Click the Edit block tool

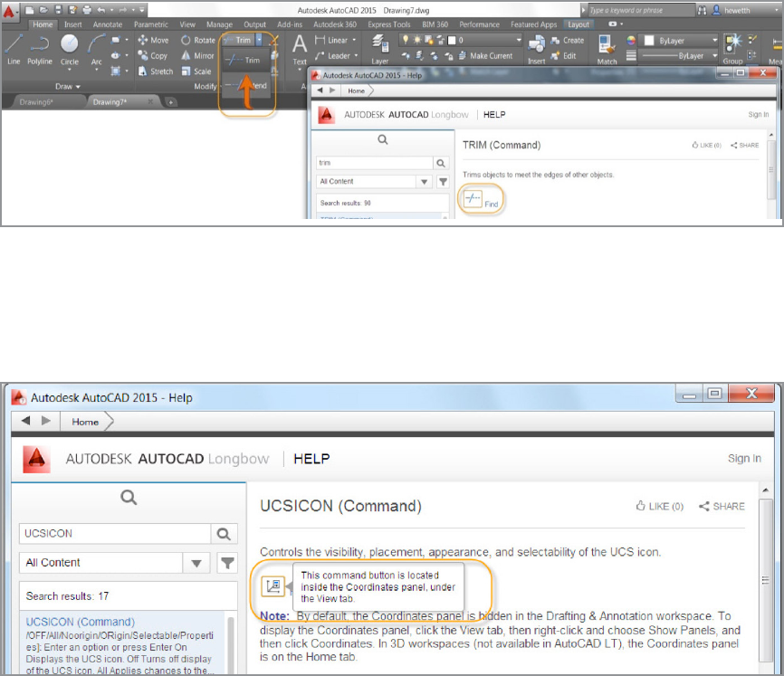[x=563, y=56]
